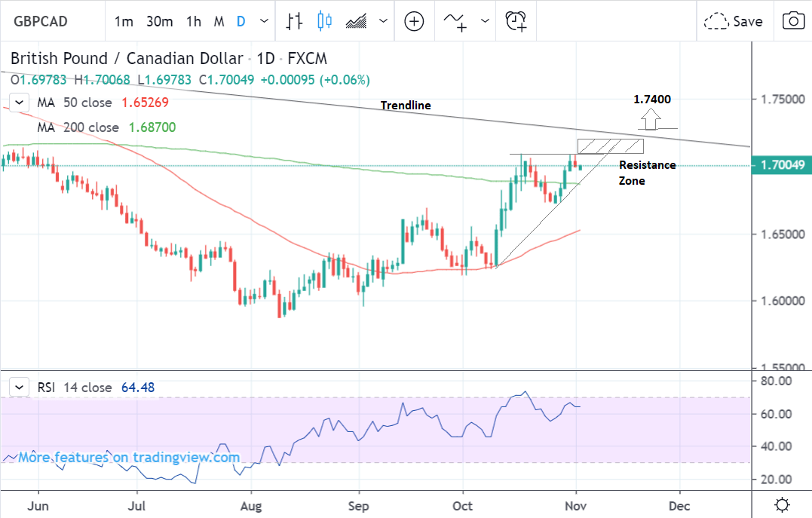Viewport: 812px width, 518px height.
Task: Collapse the MA indicators legend
Action: 20,103
